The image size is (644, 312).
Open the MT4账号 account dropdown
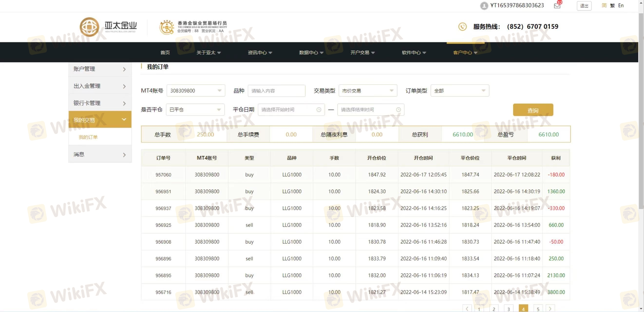[196, 91]
